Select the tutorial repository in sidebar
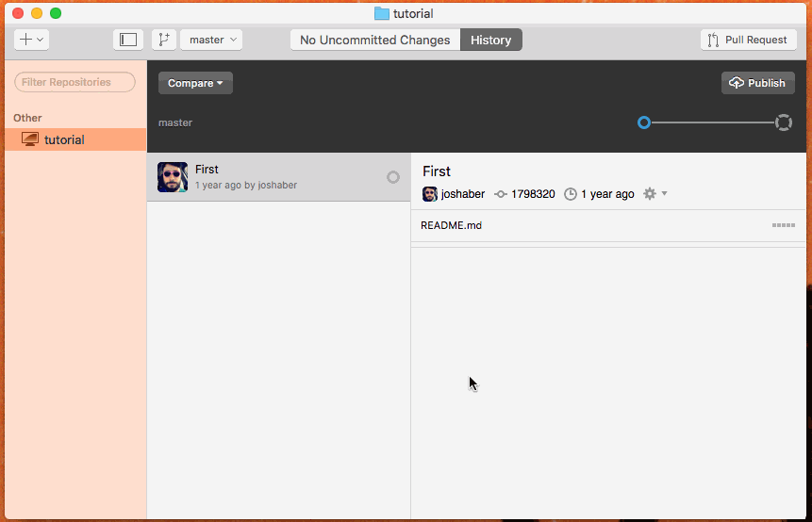812x522 pixels. 75,139
